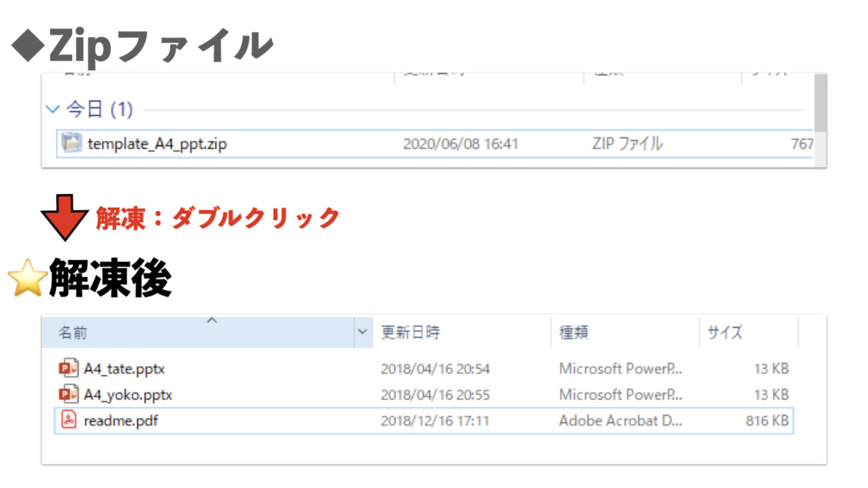Click the A4_tate.pptx PowerPoint icon
Viewport: 868px width, 488px height.
tap(68, 368)
